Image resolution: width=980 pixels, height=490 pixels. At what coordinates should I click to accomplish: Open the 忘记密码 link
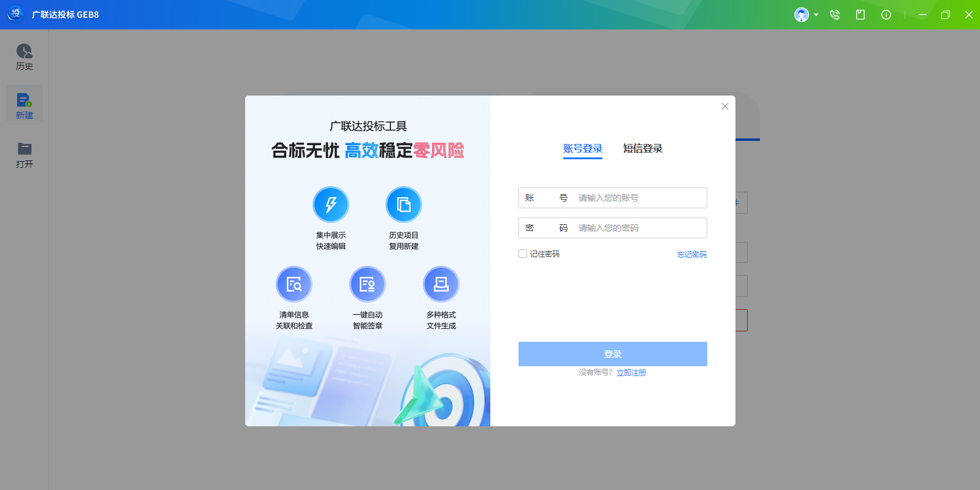(x=691, y=255)
